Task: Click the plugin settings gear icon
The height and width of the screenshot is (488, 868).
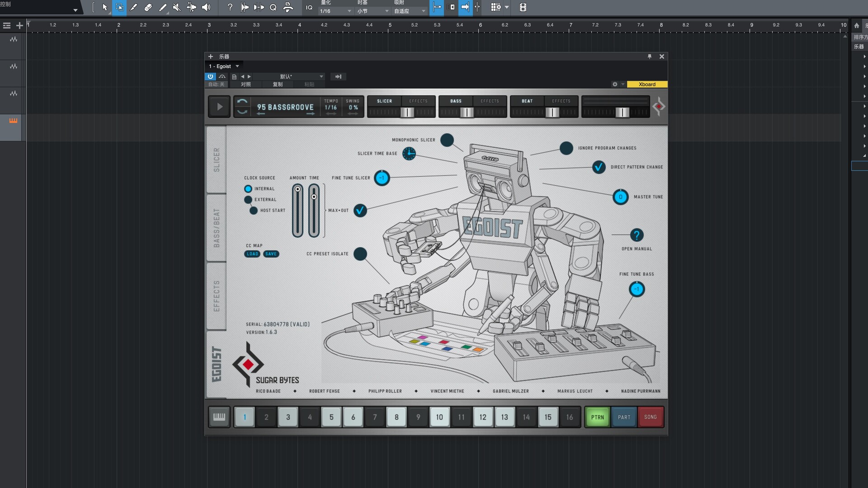Action: click(x=615, y=84)
